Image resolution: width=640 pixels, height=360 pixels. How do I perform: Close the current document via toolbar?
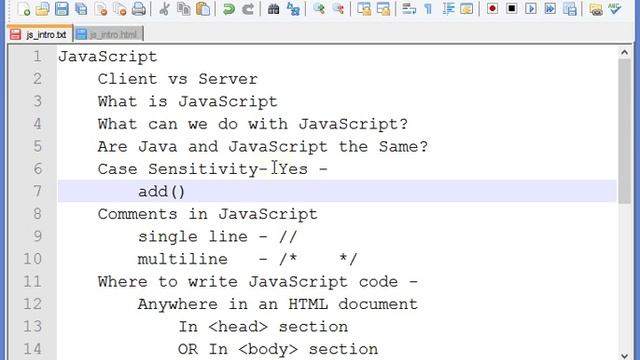100,9
